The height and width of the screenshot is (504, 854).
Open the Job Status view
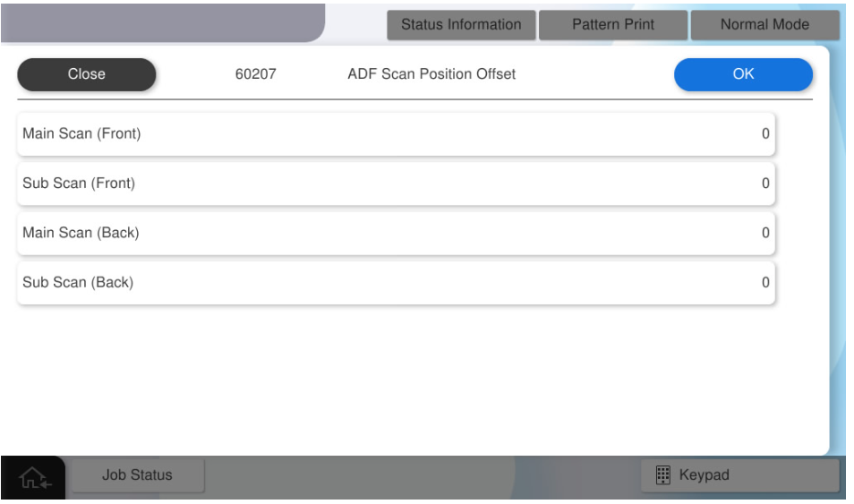[137, 475]
